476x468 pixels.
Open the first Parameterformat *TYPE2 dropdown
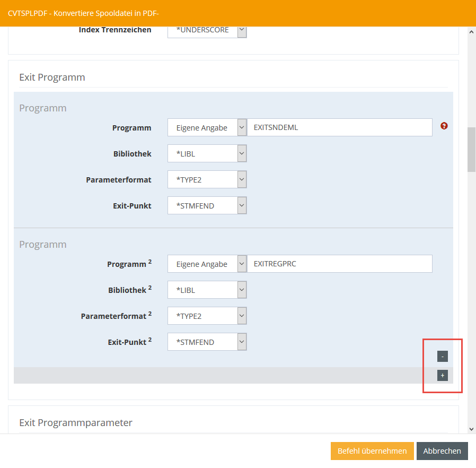pyautogui.click(x=207, y=180)
